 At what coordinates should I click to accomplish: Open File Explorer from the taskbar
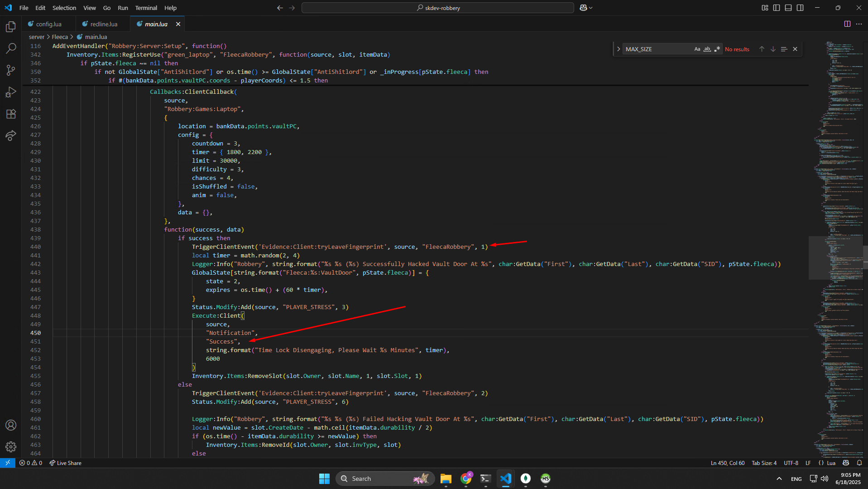[446, 479]
